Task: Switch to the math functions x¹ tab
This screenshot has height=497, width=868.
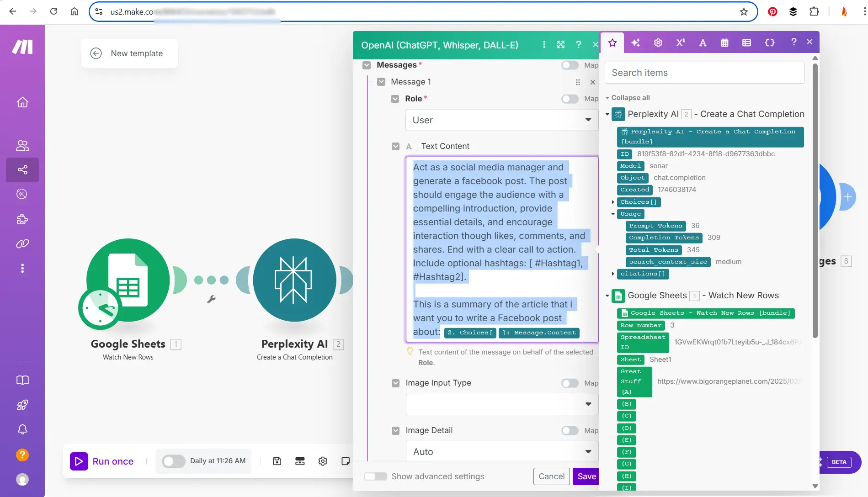Action: point(681,43)
